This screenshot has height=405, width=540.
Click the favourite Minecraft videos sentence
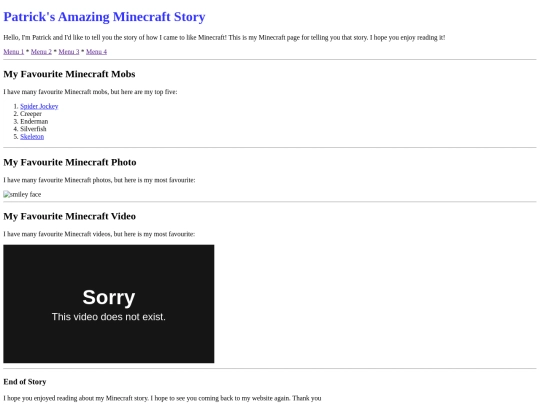click(99, 234)
